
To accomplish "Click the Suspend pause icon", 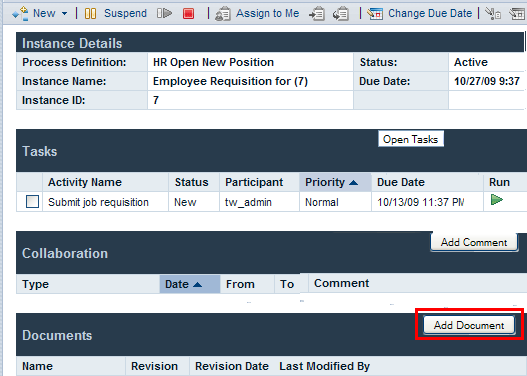I will pos(90,14).
